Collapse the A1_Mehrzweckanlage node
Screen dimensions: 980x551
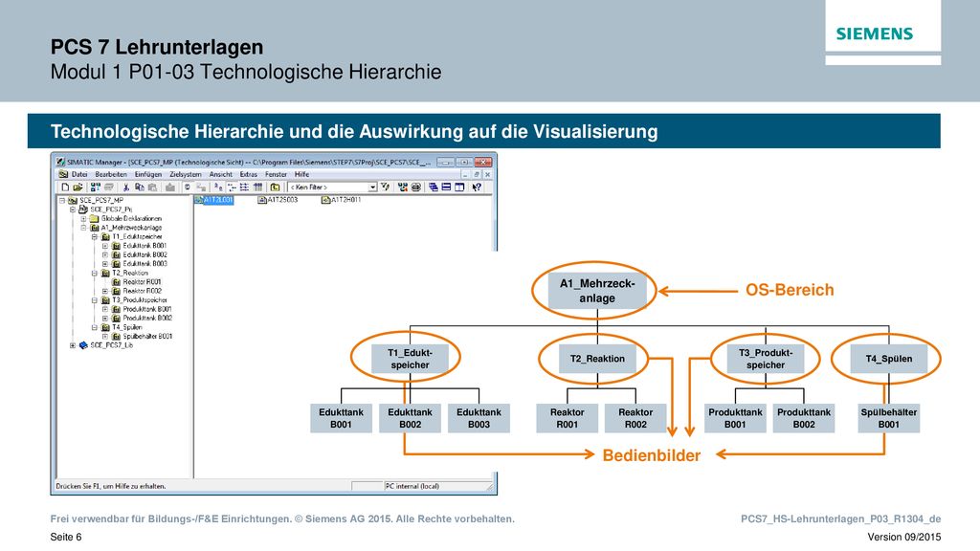(83, 228)
